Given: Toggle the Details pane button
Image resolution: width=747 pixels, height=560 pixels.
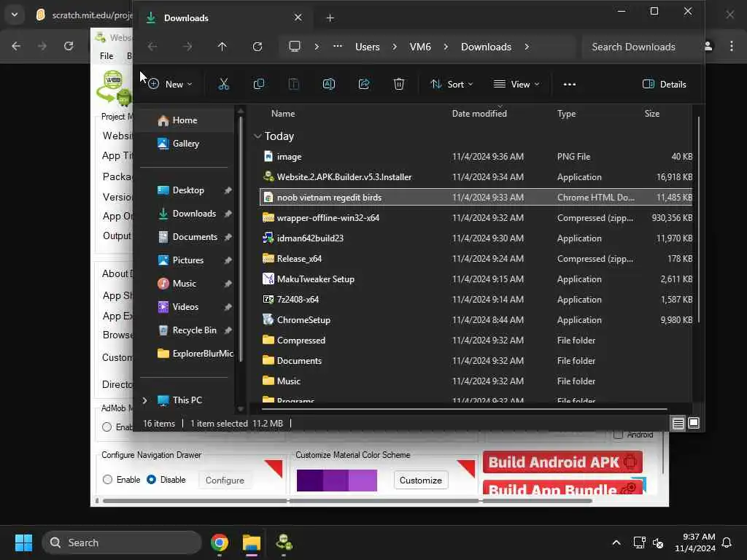Looking at the screenshot, I should coord(665,85).
